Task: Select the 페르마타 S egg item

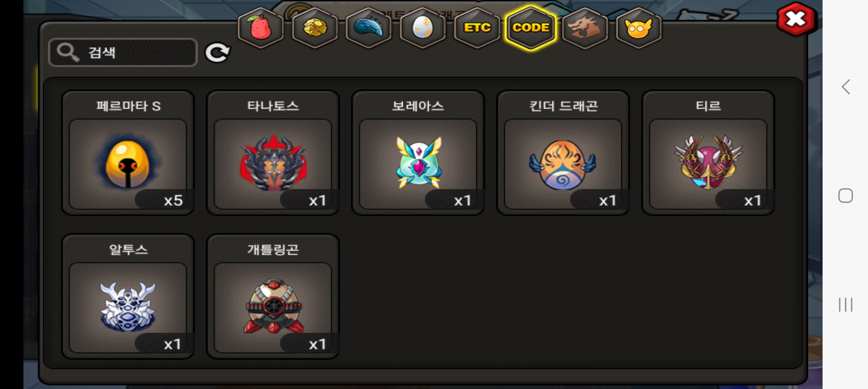Action: 128,153
